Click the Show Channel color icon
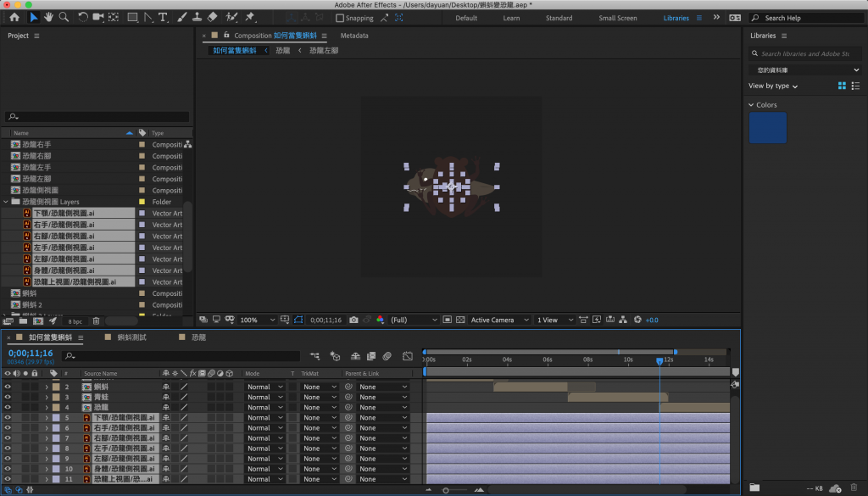The width and height of the screenshot is (868, 496). 381,320
